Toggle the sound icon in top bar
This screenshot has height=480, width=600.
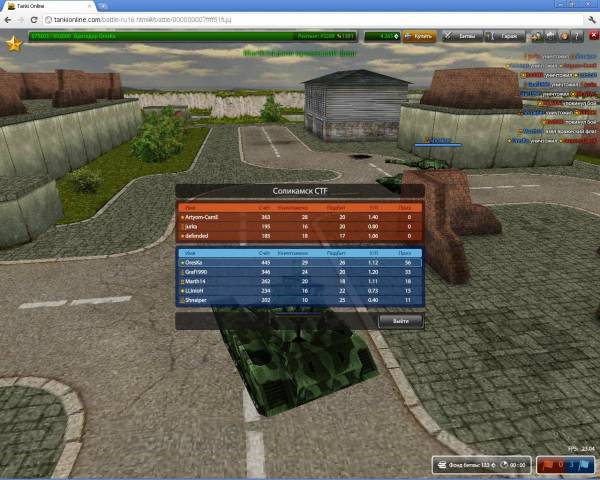(564, 36)
